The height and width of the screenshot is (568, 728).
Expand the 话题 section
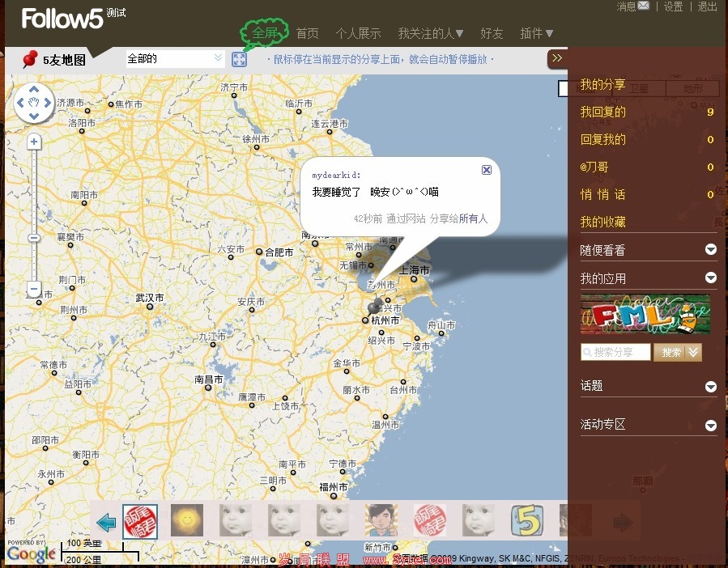[x=711, y=386]
